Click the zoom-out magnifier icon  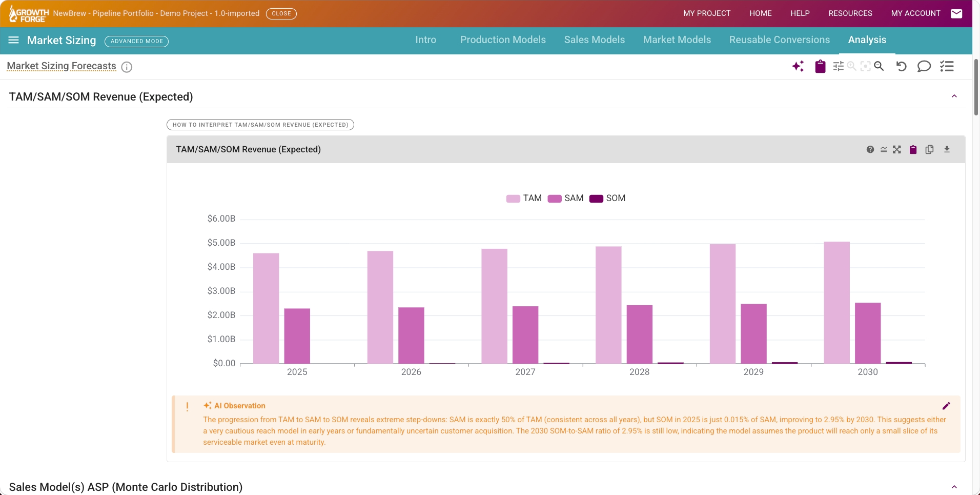(x=879, y=66)
